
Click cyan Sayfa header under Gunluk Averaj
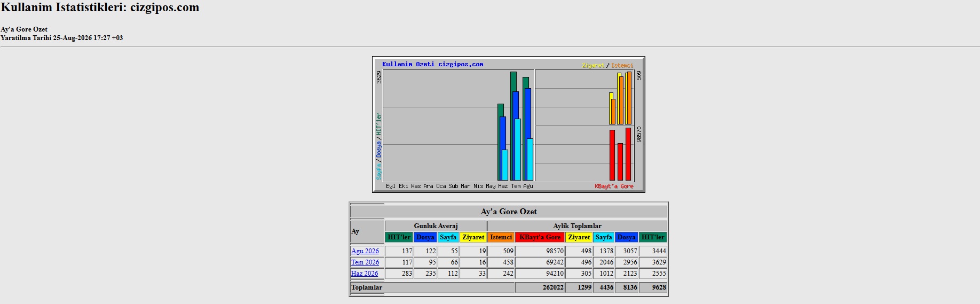coord(448,237)
